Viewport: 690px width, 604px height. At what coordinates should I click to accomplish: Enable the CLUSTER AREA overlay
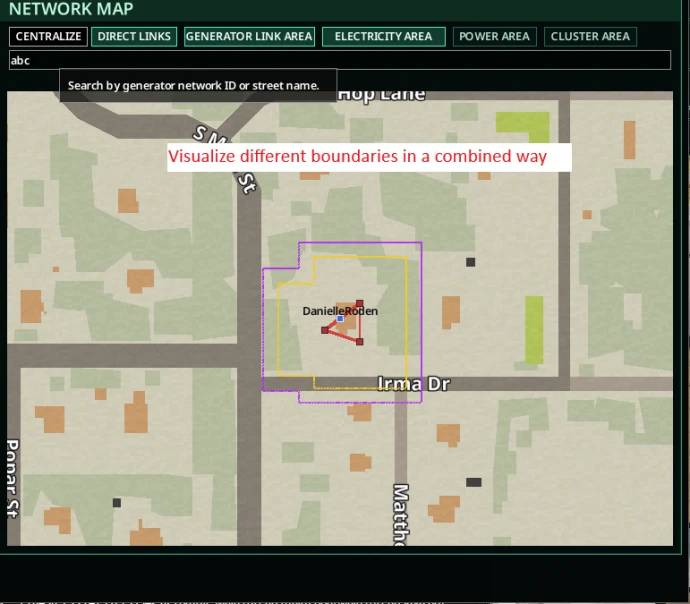point(590,37)
